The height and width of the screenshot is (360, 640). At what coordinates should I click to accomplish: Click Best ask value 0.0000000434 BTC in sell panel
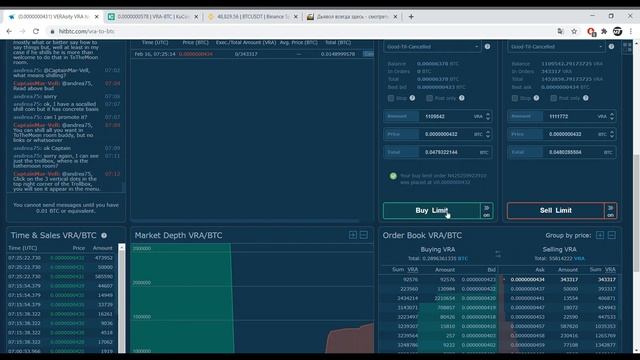click(565, 87)
